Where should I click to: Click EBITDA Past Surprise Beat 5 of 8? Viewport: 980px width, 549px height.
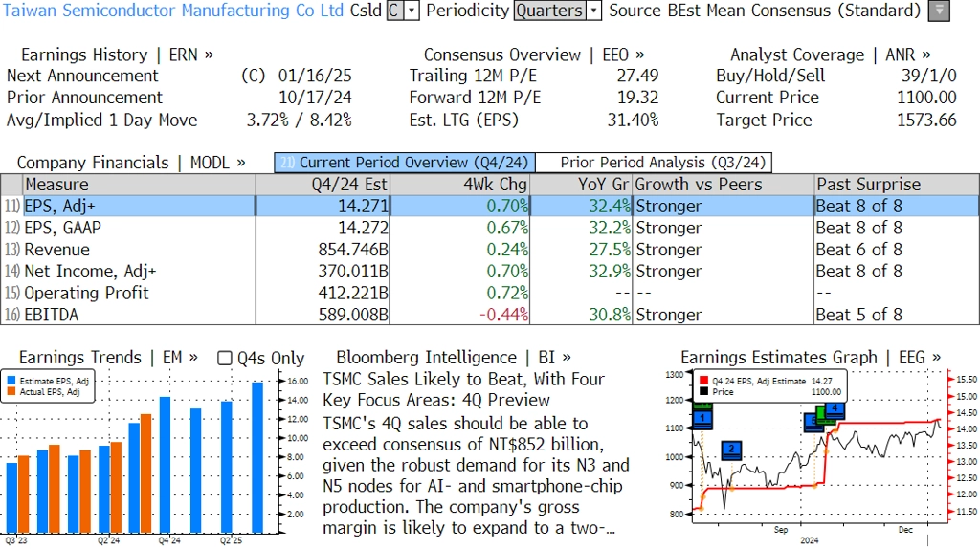[858, 315]
